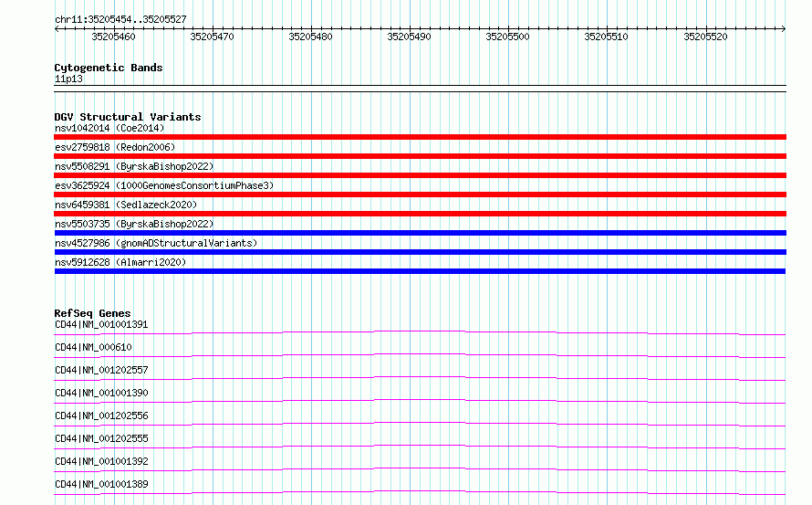This screenshot has width=812, height=505.
Task: Open variant label nsv5503735 (ByrskaBishop2022)
Action: (134, 224)
